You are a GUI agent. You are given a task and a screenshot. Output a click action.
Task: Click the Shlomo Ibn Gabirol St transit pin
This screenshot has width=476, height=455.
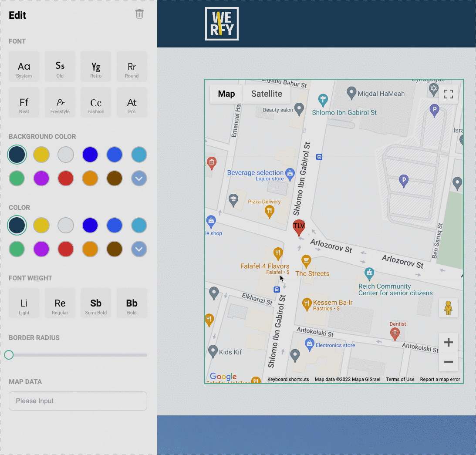tap(323, 100)
